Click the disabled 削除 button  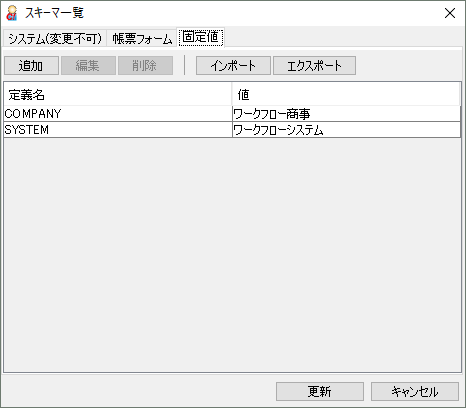coord(145,65)
